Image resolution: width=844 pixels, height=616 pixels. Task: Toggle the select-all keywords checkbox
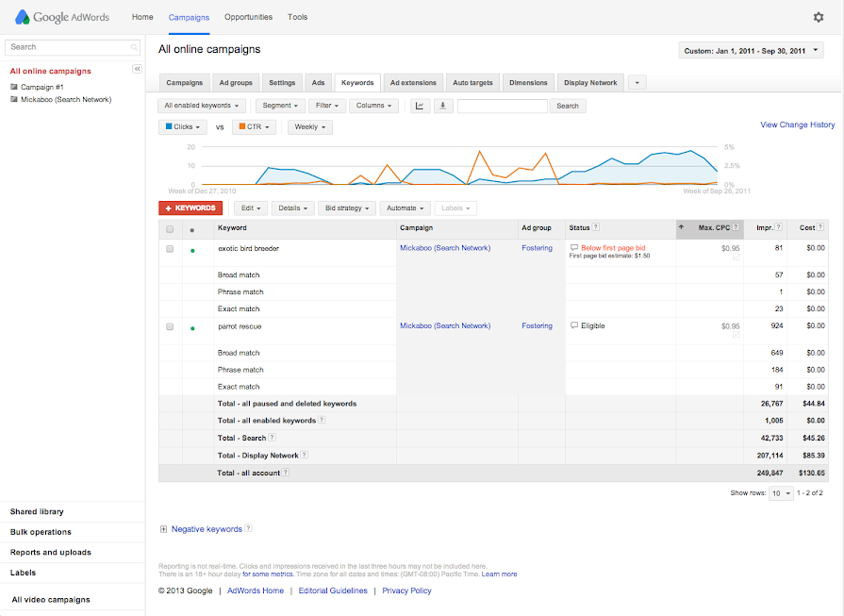click(170, 227)
